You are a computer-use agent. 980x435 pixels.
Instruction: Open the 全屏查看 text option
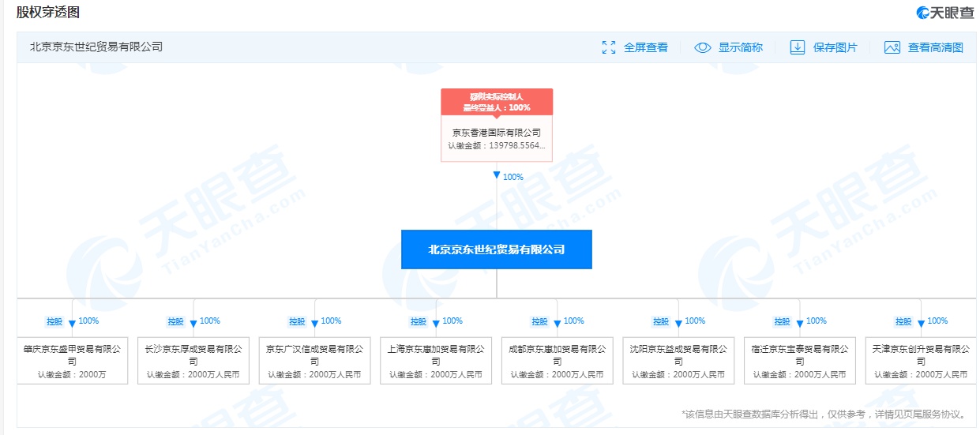point(645,47)
